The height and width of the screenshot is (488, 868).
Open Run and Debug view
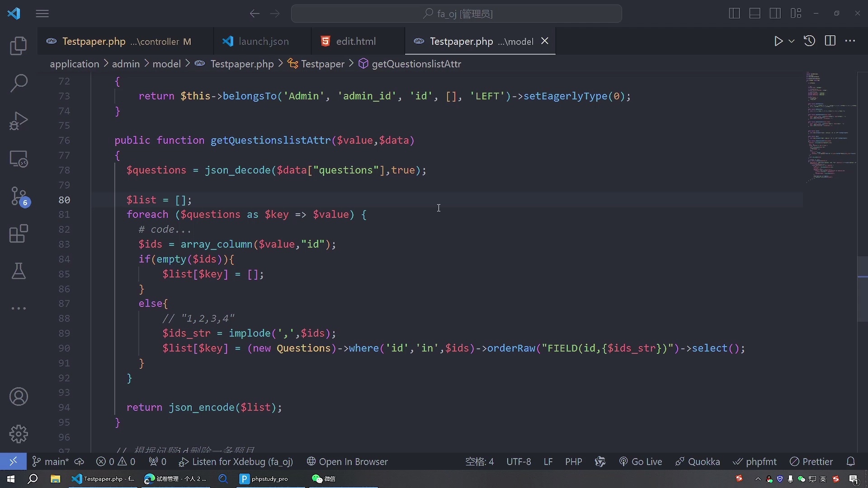click(x=19, y=121)
